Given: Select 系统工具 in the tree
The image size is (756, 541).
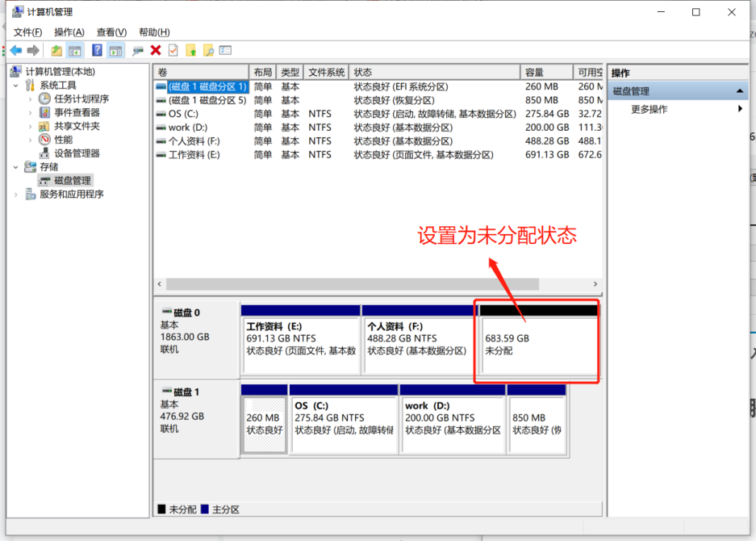Looking at the screenshot, I should [58, 86].
